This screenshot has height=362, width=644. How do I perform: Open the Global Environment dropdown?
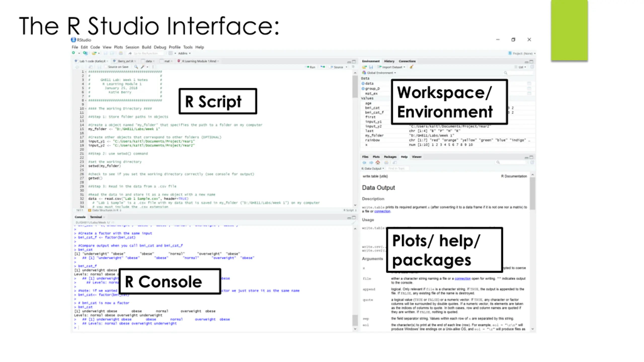[x=379, y=73]
